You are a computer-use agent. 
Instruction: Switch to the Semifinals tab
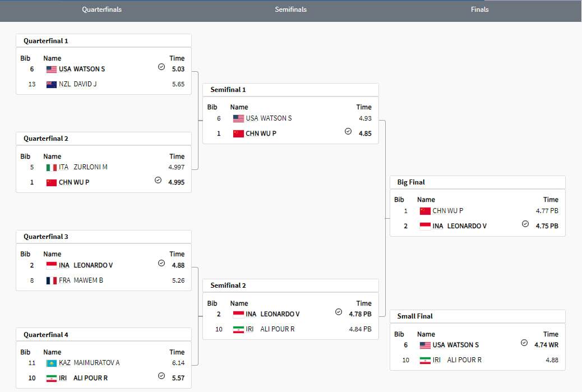[x=290, y=10]
